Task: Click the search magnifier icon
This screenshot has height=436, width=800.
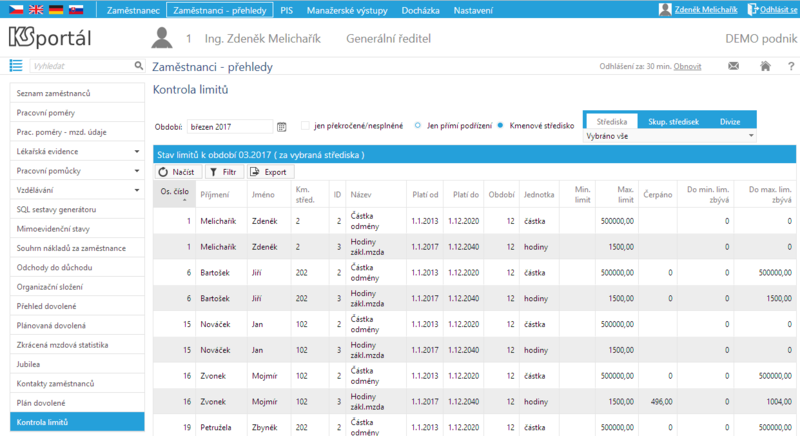Action: tap(139, 65)
